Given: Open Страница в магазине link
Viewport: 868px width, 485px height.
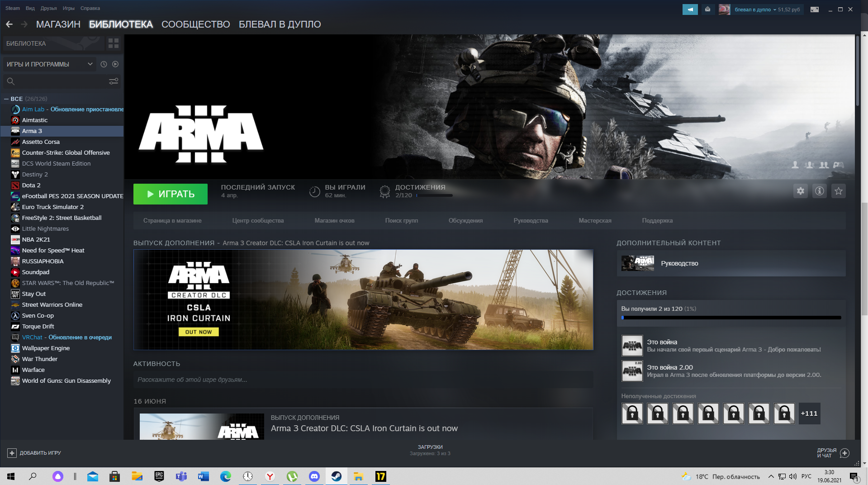Looking at the screenshot, I should [x=172, y=221].
